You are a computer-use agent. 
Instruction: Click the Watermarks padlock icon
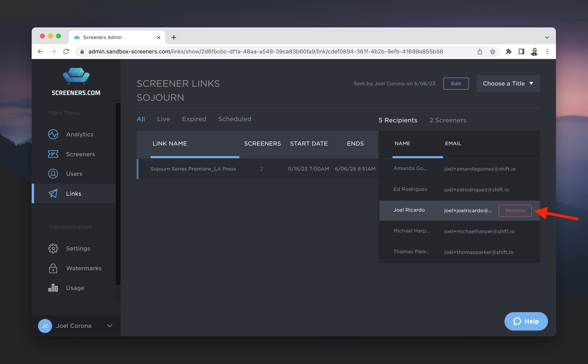click(x=53, y=268)
